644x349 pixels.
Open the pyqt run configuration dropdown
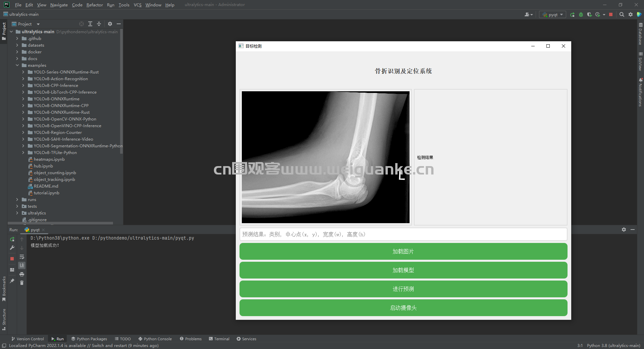pos(560,14)
